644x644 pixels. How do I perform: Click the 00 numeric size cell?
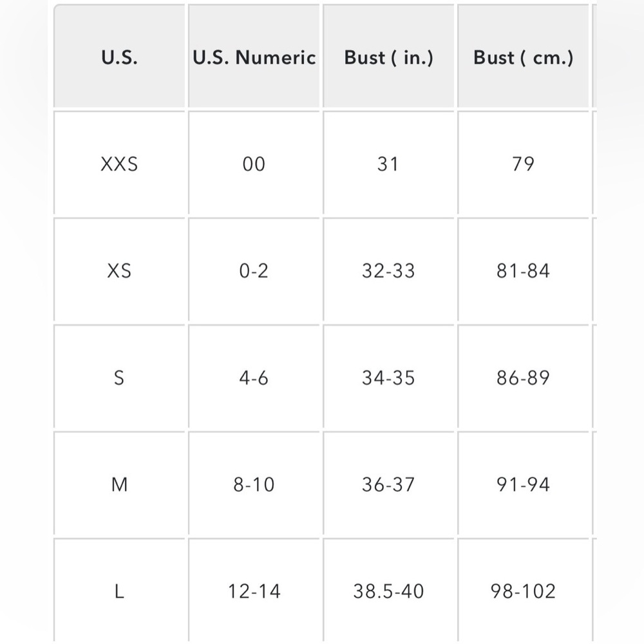tap(254, 163)
